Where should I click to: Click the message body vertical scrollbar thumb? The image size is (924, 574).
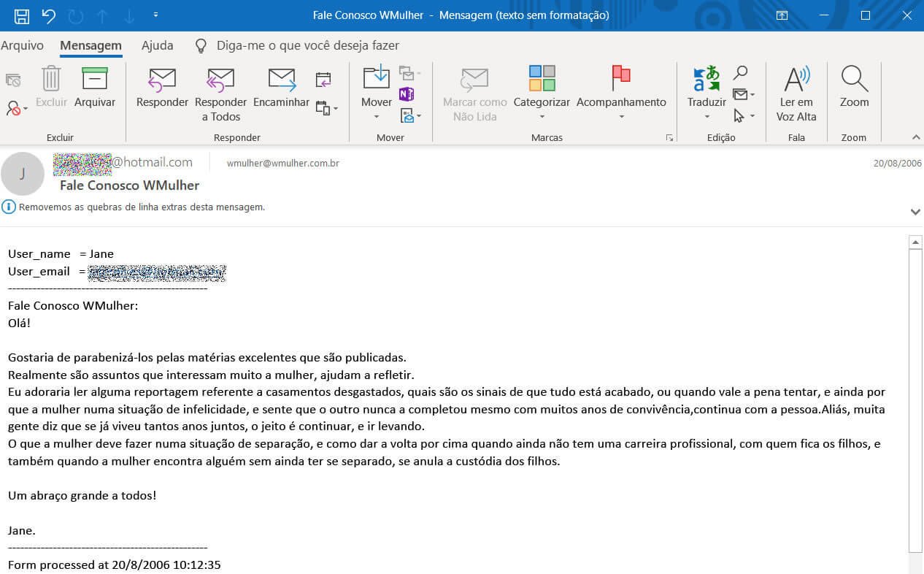tap(915, 400)
